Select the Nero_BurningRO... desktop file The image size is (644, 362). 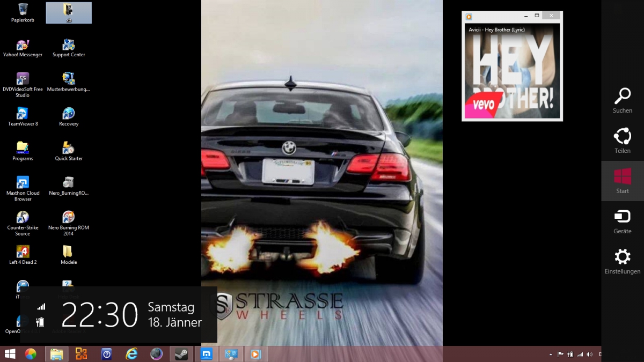[69, 186]
